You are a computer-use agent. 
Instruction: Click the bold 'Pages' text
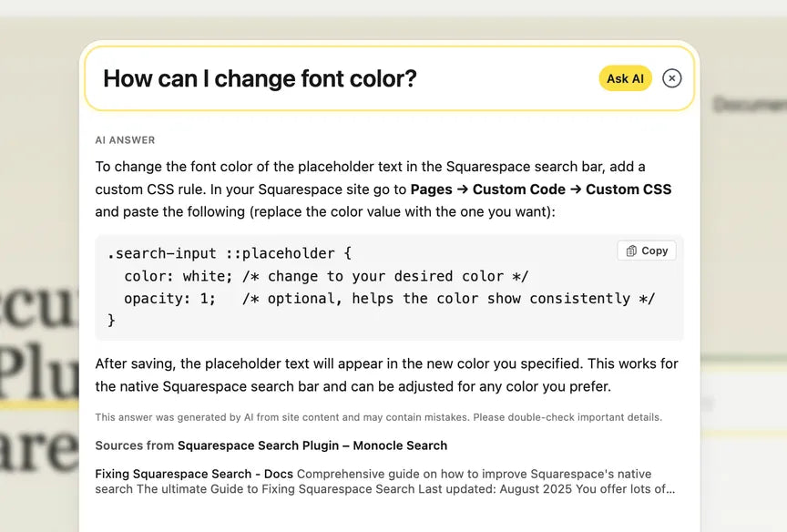(x=431, y=189)
